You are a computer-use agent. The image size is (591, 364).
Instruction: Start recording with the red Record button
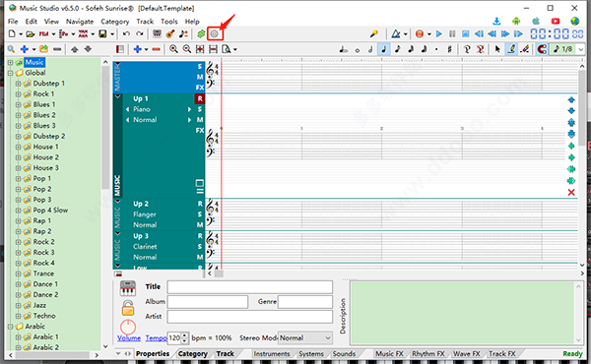tap(420, 33)
